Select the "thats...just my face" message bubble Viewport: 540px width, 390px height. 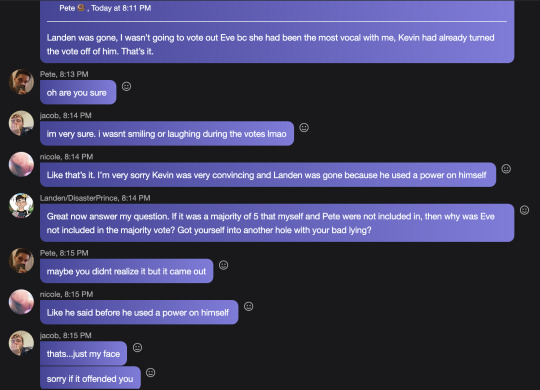(x=83, y=353)
